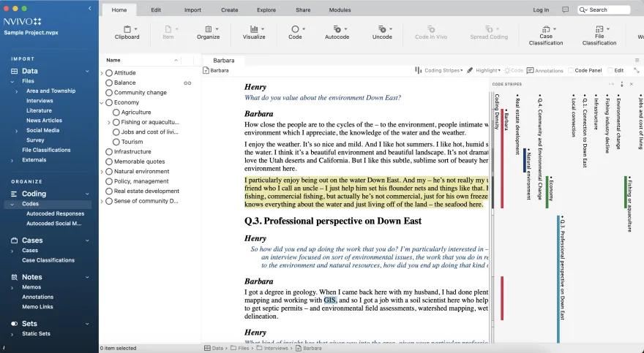Switch to the Explore ribbon tab
644x353 pixels.
(x=266, y=10)
